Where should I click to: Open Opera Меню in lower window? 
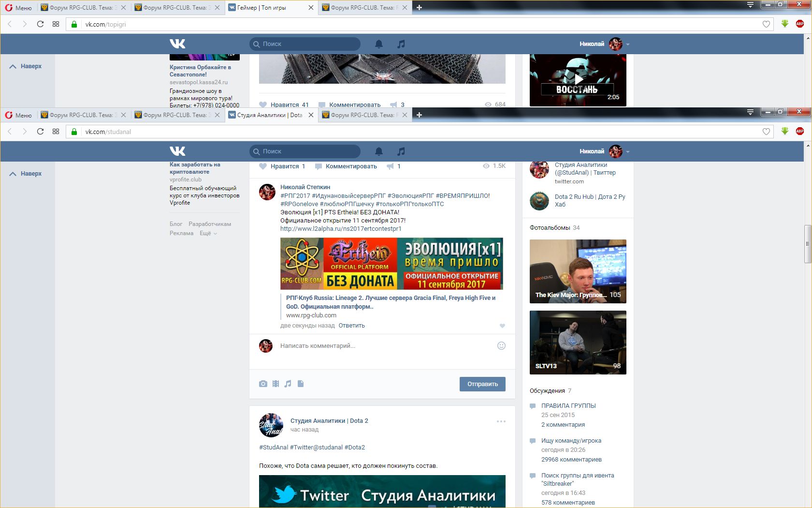(18, 115)
